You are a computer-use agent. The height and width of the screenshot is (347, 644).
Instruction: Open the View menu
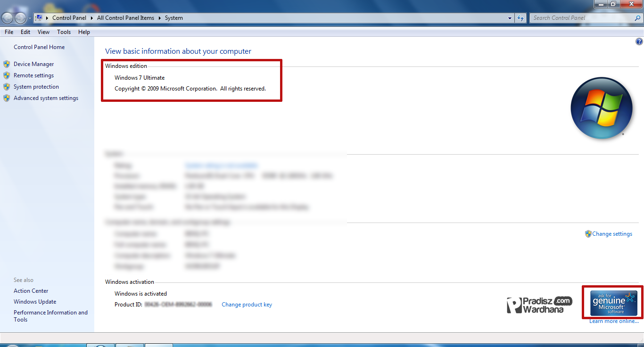tap(43, 32)
